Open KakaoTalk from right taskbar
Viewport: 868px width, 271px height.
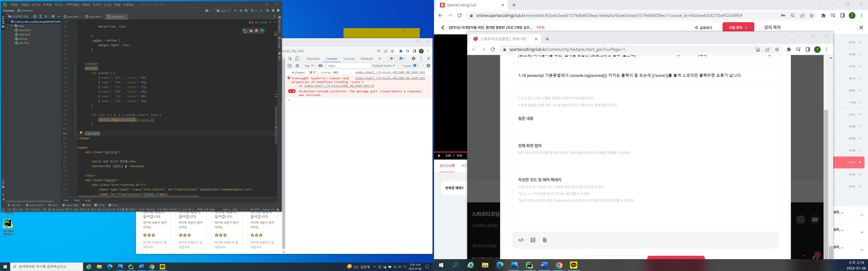click(x=574, y=265)
